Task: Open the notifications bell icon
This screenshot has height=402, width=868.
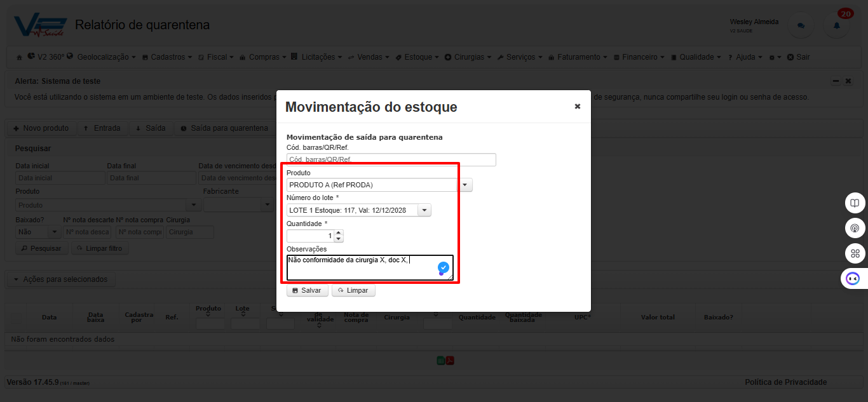Action: click(x=836, y=25)
